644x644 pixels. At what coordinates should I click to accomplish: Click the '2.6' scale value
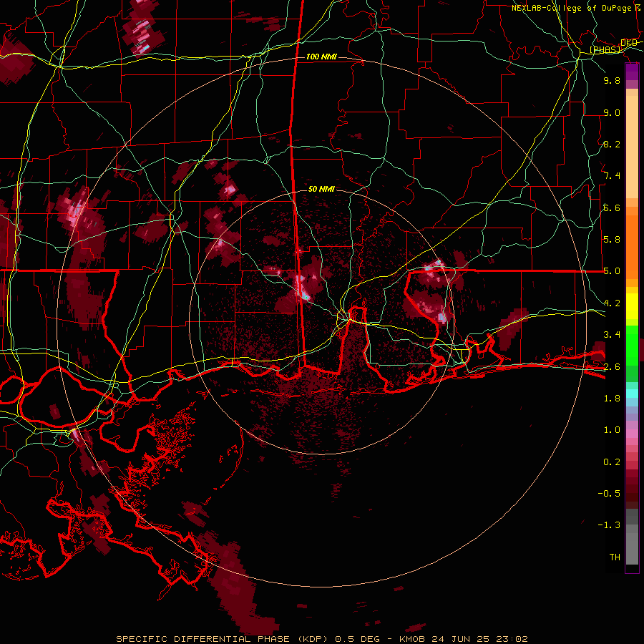tap(612, 366)
